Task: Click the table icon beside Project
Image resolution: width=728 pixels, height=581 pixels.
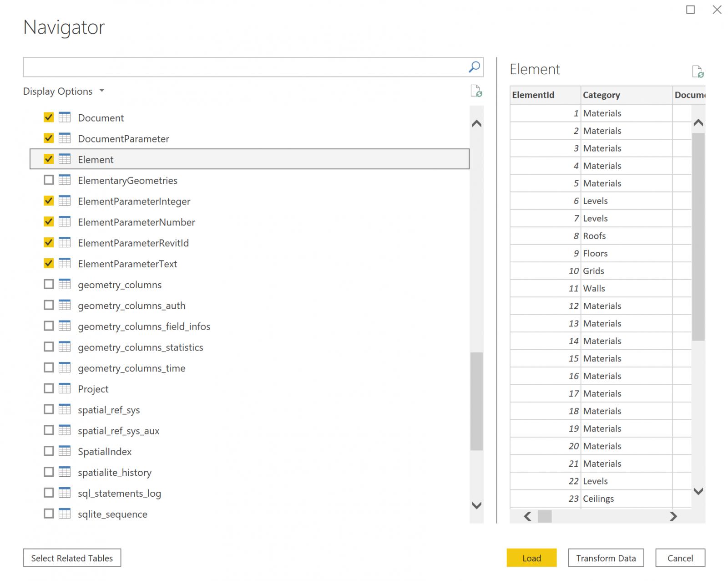Action: click(x=64, y=388)
